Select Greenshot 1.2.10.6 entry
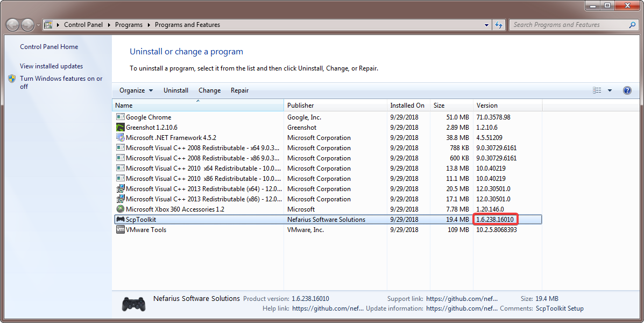This screenshot has width=644, height=323. [152, 128]
